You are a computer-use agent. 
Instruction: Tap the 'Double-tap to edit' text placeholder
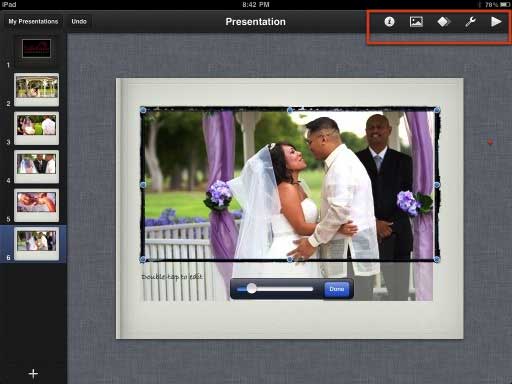[x=172, y=277]
